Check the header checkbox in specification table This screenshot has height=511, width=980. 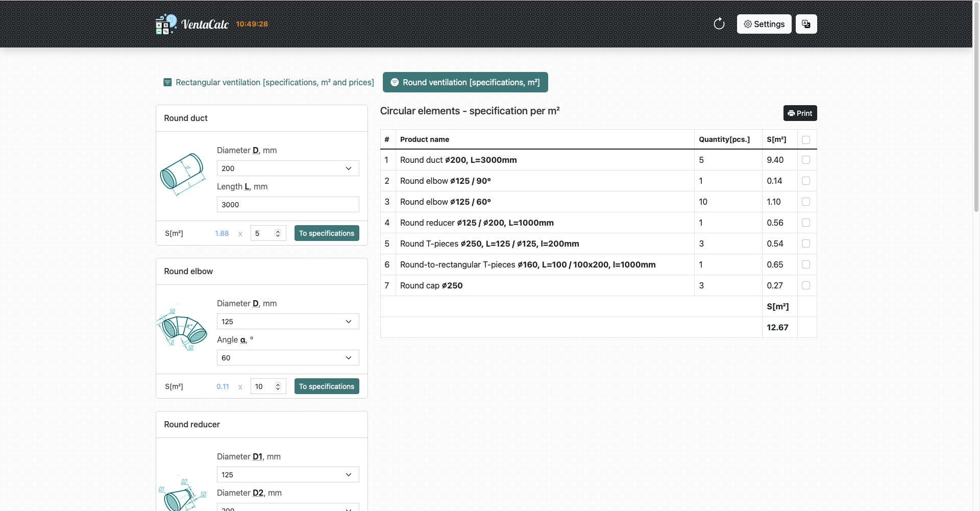(x=806, y=139)
